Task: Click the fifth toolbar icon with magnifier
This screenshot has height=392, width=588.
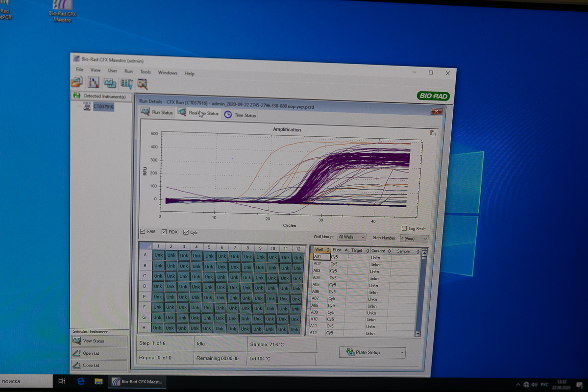Action: tap(143, 84)
